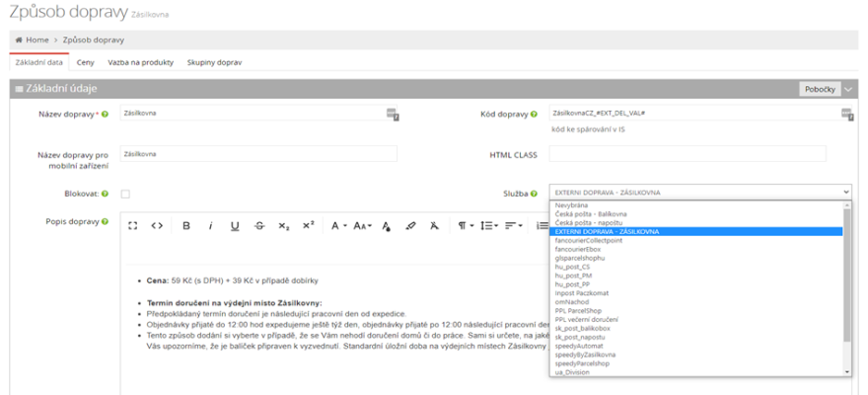
Task: Choose Česká pošta - napoštu option
Action: click(x=696, y=223)
